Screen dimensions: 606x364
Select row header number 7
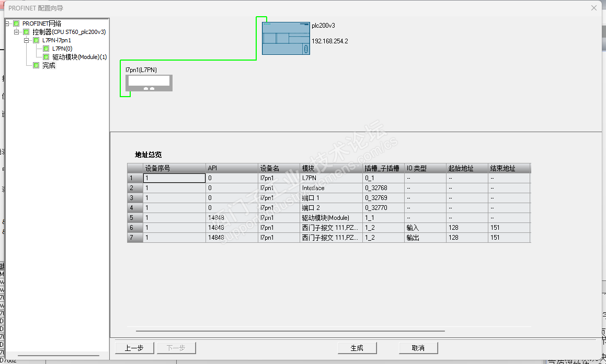(x=135, y=238)
